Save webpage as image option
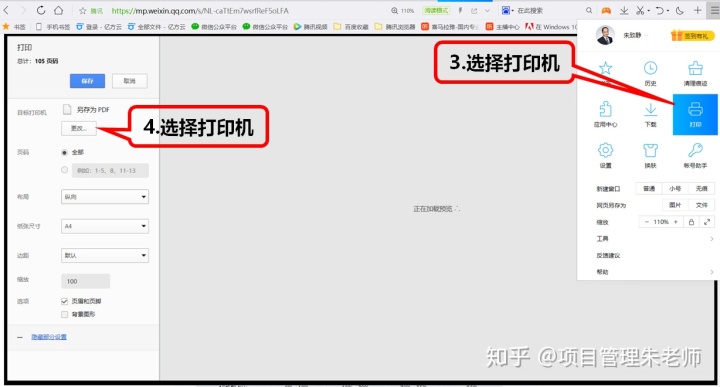This screenshot has width=720, height=387. click(x=675, y=205)
